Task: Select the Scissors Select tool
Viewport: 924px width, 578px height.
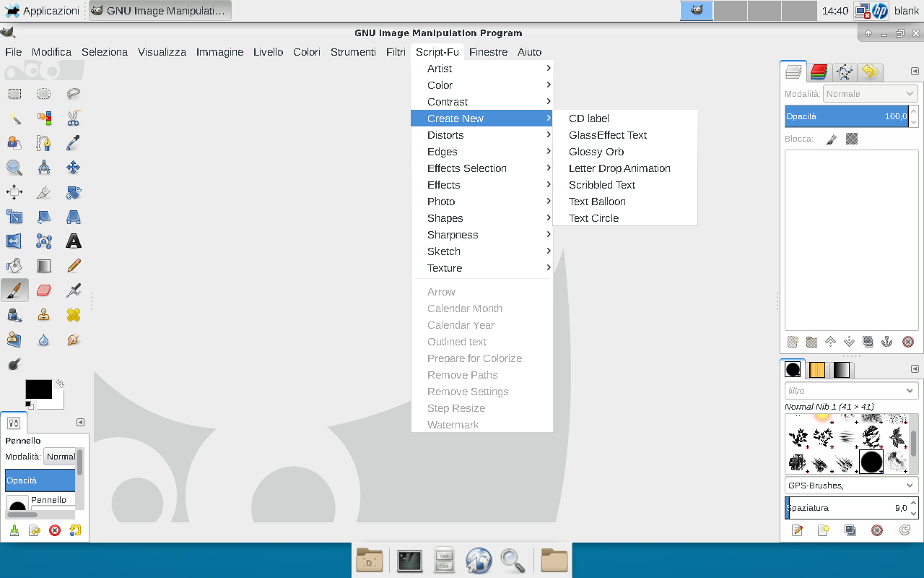Action: click(x=73, y=118)
